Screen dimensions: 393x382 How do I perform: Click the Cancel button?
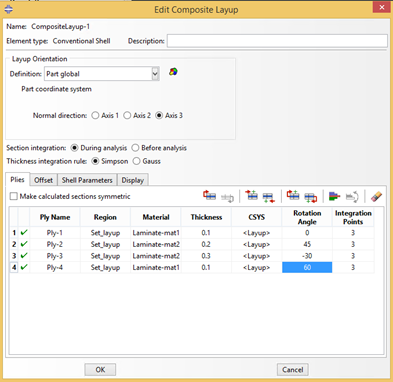click(x=292, y=369)
